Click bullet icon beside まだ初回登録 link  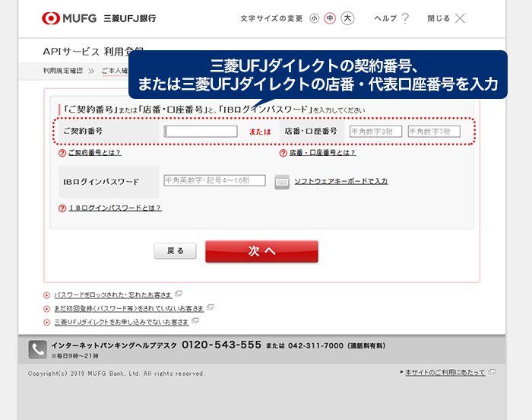pos(47,309)
